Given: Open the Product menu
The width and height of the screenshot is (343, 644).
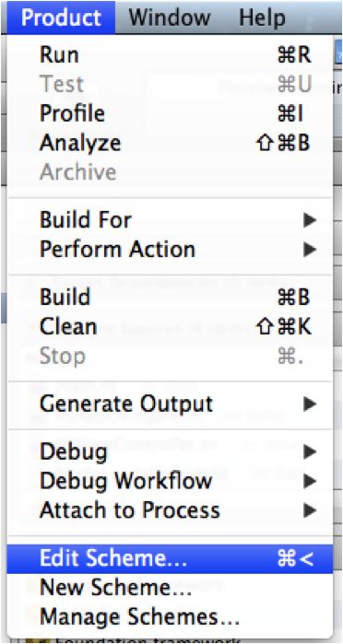Looking at the screenshot, I should click(x=61, y=18).
